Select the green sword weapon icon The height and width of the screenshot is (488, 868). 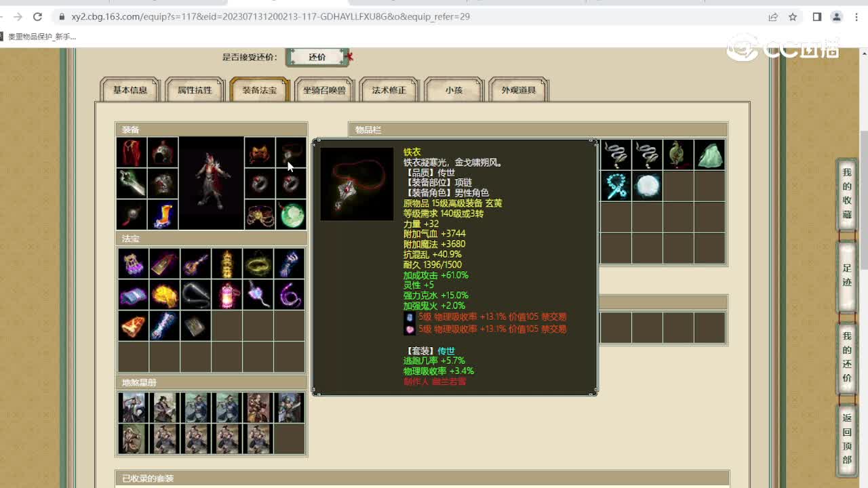click(132, 184)
